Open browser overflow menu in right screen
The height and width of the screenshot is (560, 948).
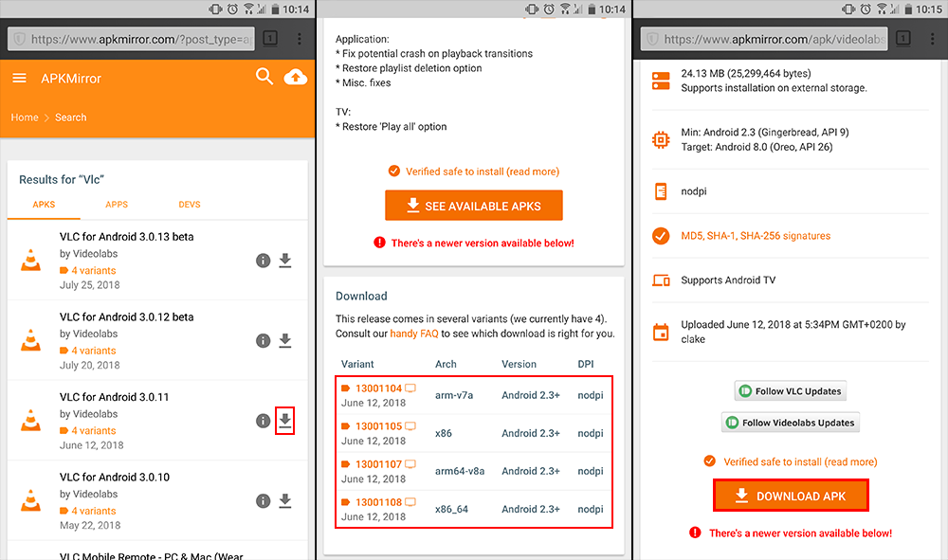(932, 39)
